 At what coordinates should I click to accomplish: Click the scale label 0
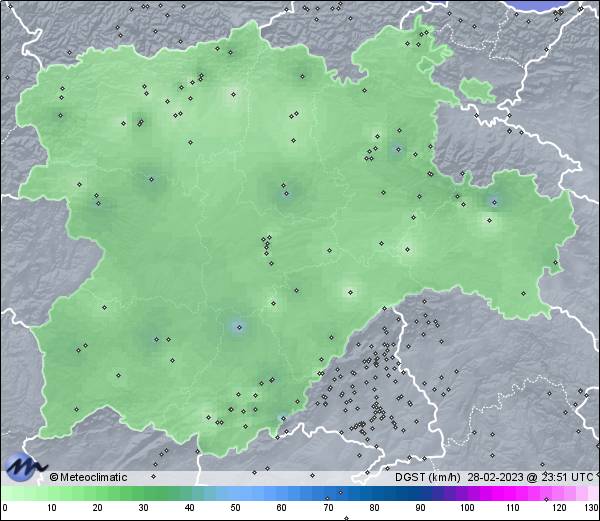[x=5, y=508]
